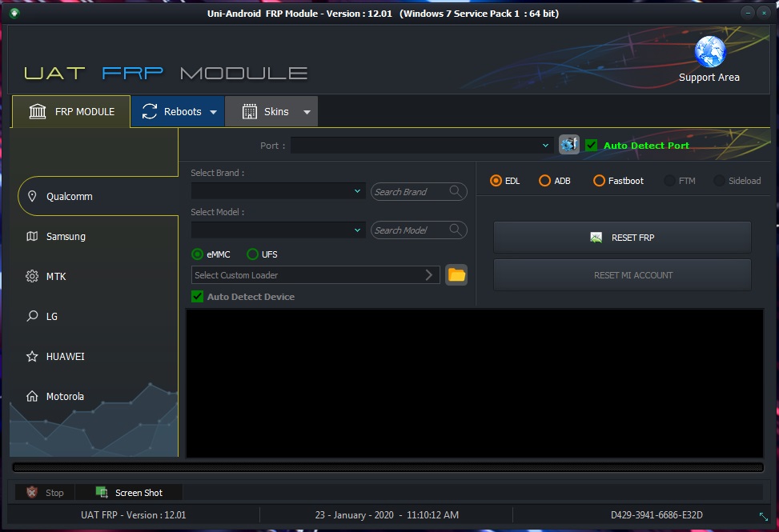Choose the UFS storage option
This screenshot has width=779, height=532.
click(x=252, y=254)
